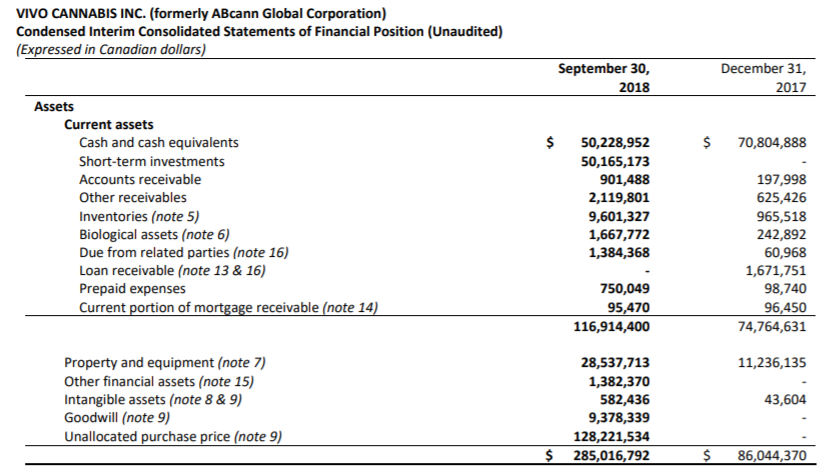
Task: Click the value 1,671,751
Action: [x=776, y=271]
